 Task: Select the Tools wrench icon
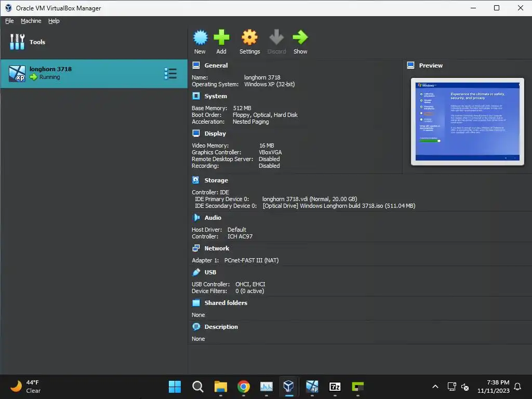pyautogui.click(x=17, y=42)
